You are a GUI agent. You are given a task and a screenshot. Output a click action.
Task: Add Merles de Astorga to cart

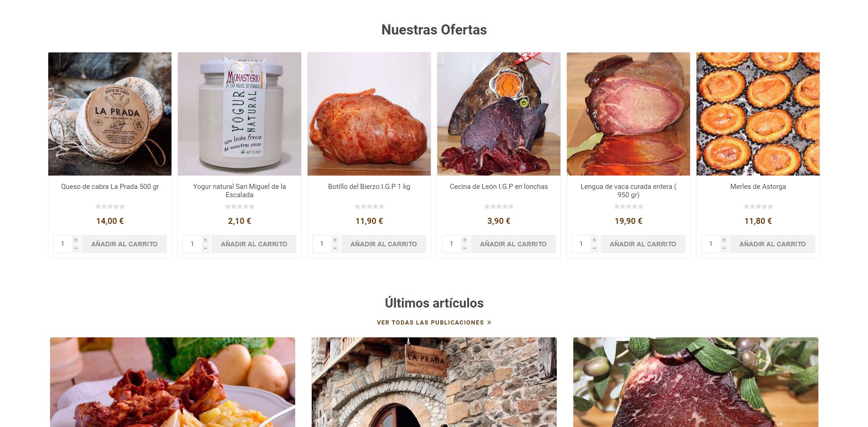(x=772, y=244)
